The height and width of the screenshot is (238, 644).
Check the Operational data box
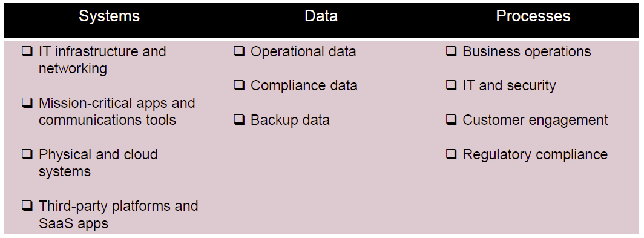[239, 52]
